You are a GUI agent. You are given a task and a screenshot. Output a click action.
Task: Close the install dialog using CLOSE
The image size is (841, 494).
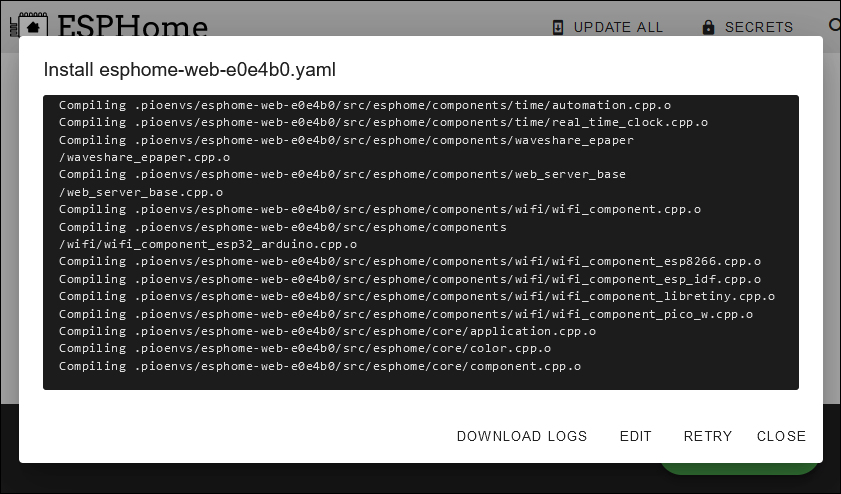click(781, 436)
